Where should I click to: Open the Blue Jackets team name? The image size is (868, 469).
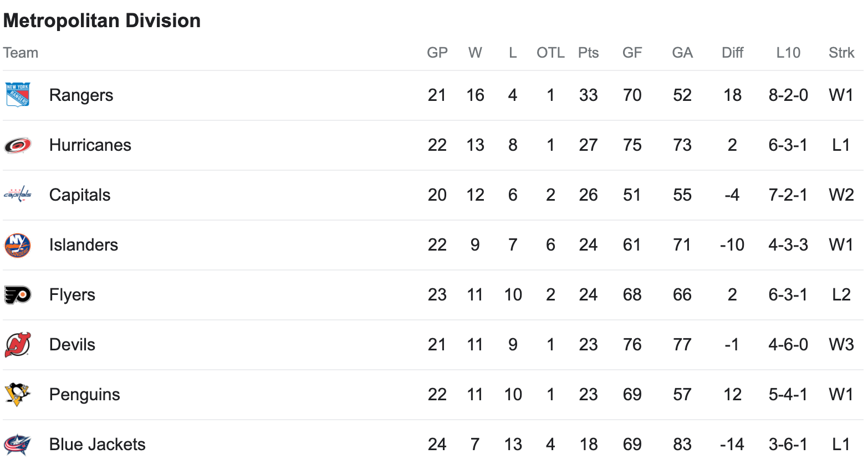coord(98,445)
